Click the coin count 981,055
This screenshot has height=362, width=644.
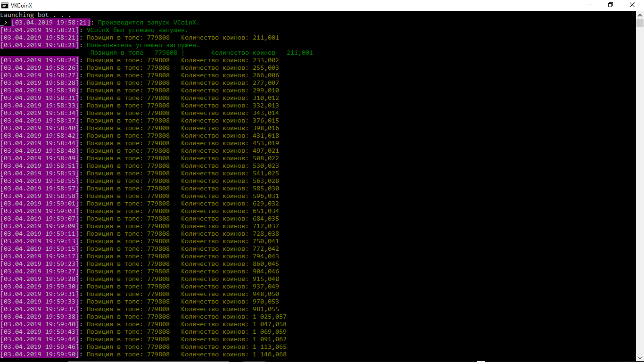[266, 309]
